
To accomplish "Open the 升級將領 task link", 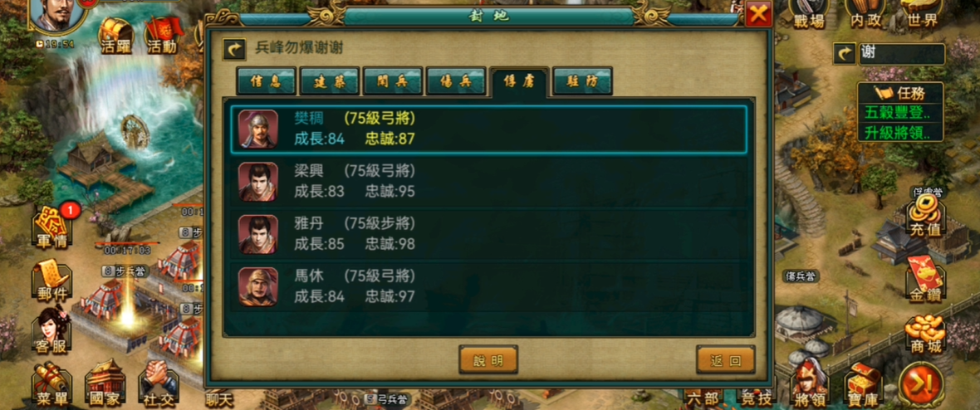I will (x=899, y=133).
